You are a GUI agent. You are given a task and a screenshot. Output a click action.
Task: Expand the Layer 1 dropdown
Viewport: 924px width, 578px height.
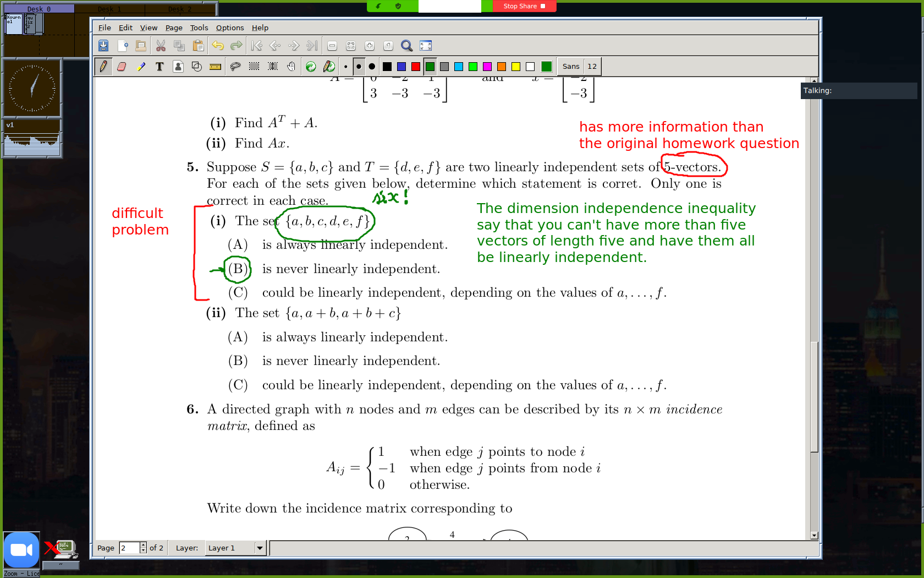tap(260, 548)
